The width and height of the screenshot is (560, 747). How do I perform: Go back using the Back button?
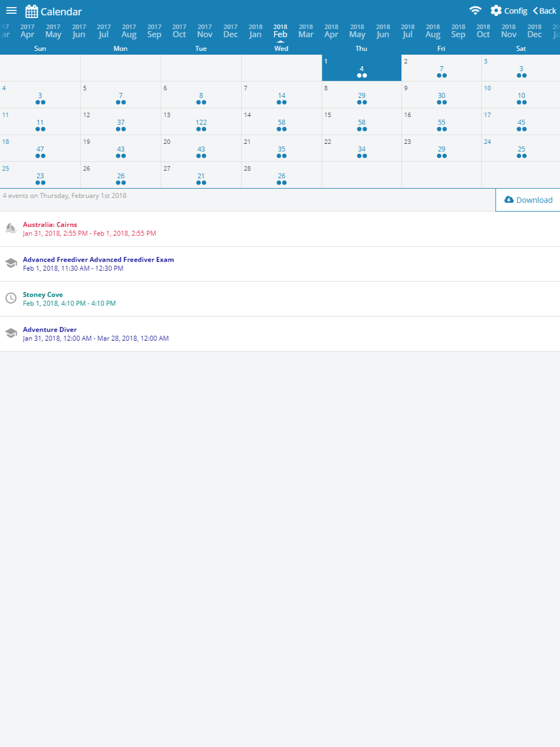point(544,11)
